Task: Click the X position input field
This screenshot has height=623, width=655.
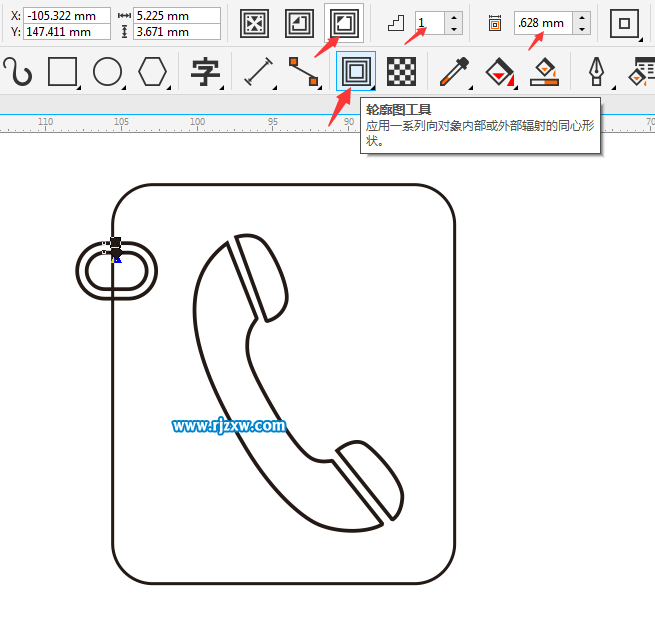Action: [x=66, y=16]
